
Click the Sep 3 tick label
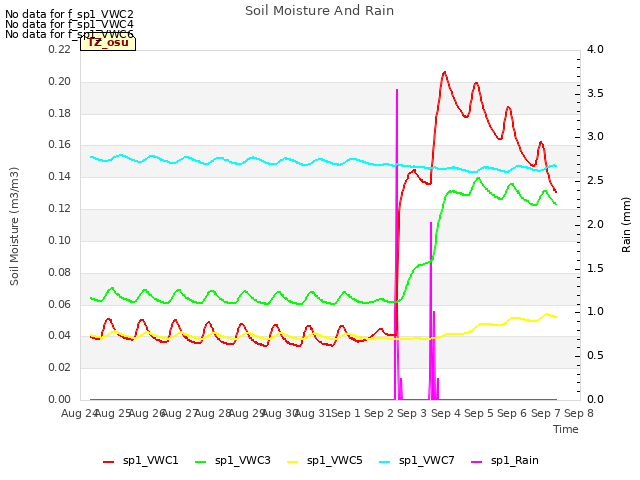coord(412,413)
